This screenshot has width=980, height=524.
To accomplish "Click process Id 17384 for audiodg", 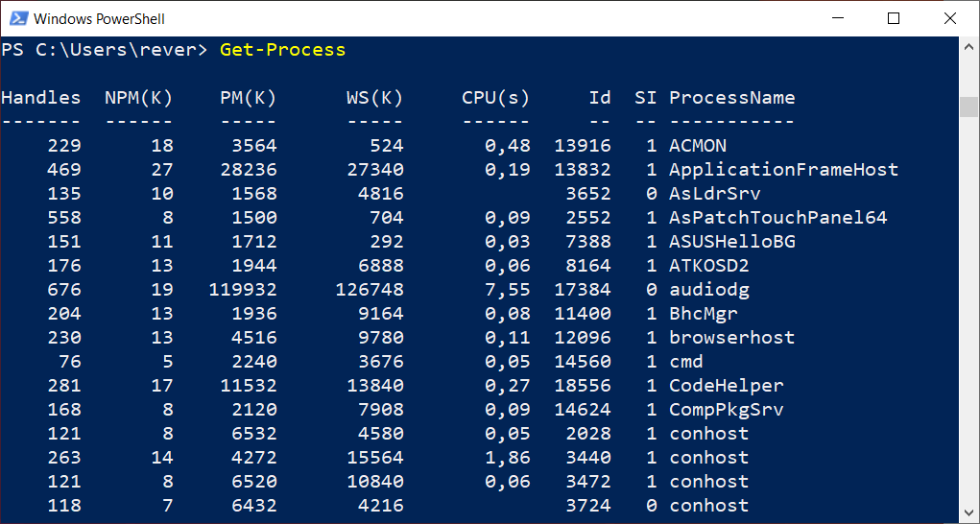I will tap(583, 290).
